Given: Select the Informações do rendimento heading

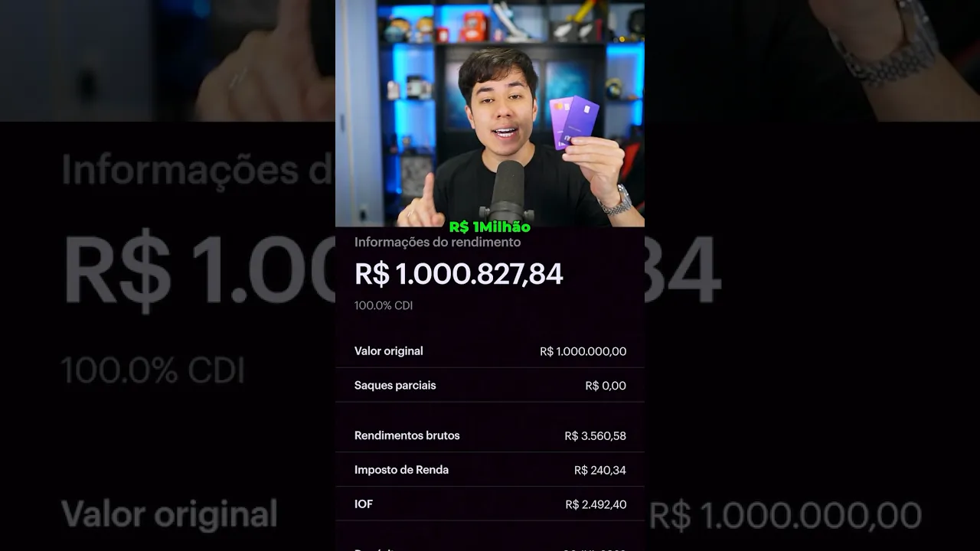Looking at the screenshot, I should click(437, 242).
